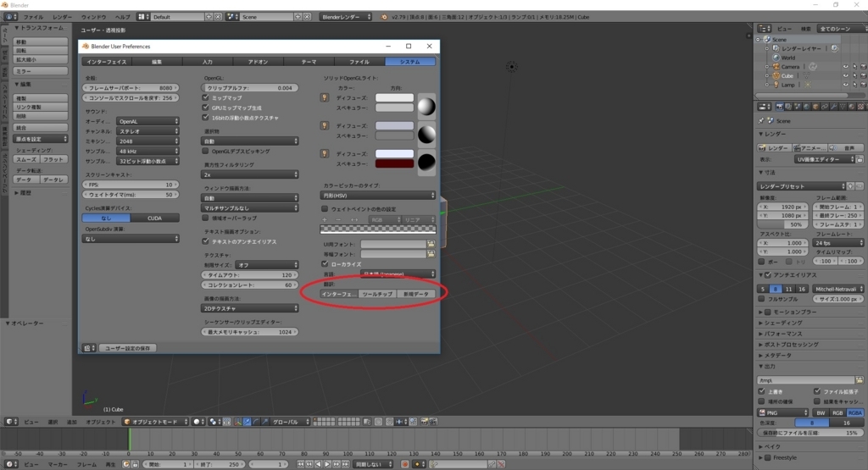This screenshot has width=868, height=470.
Task: Open the 48 kHz sample rate dropdown
Action: [147, 151]
